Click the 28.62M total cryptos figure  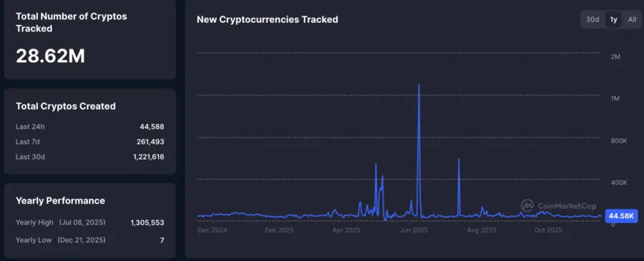(x=50, y=56)
